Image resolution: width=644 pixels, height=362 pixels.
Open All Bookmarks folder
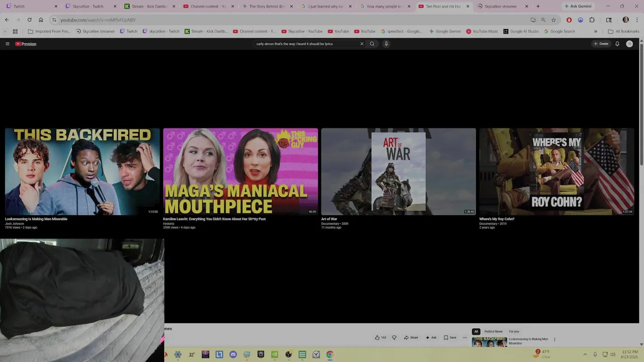(x=624, y=31)
